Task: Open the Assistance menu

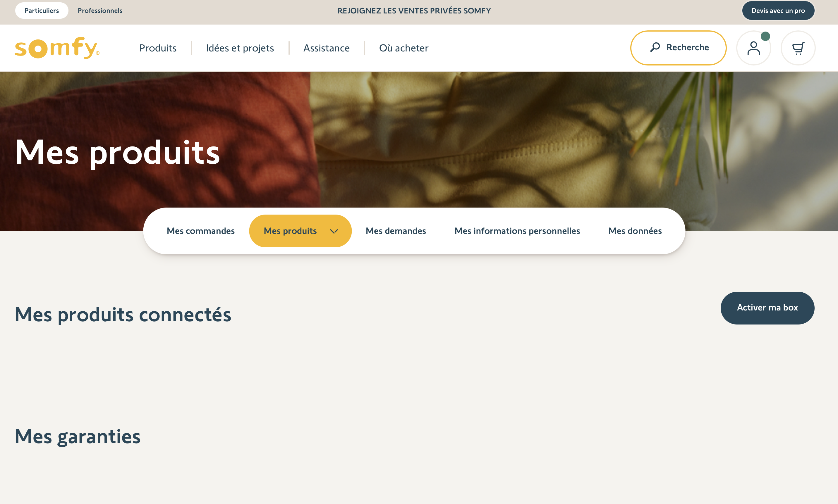Action: pyautogui.click(x=326, y=48)
